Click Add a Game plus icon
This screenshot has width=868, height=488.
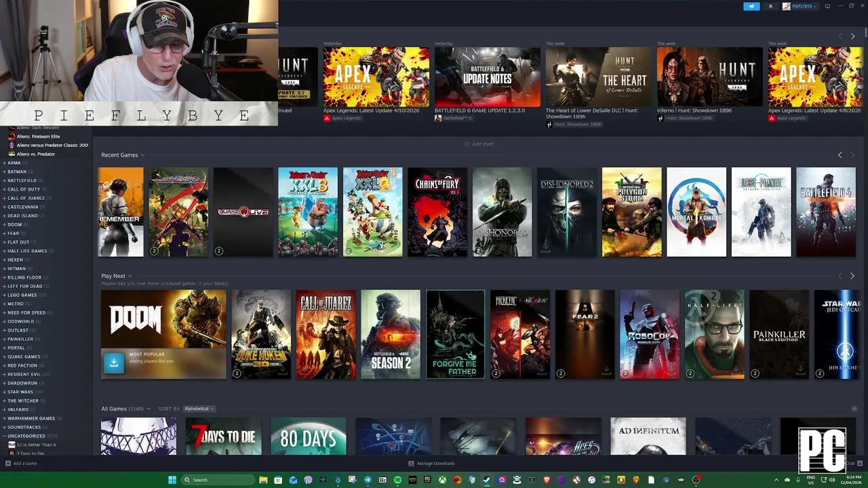pyautogui.click(x=8, y=464)
